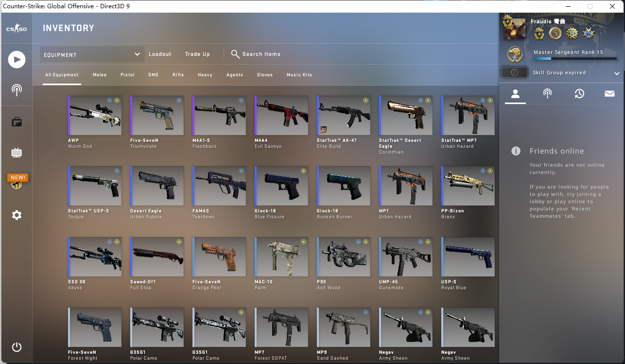Open the Play button in sidebar
Screen dimensions: 625x364
click(x=17, y=60)
